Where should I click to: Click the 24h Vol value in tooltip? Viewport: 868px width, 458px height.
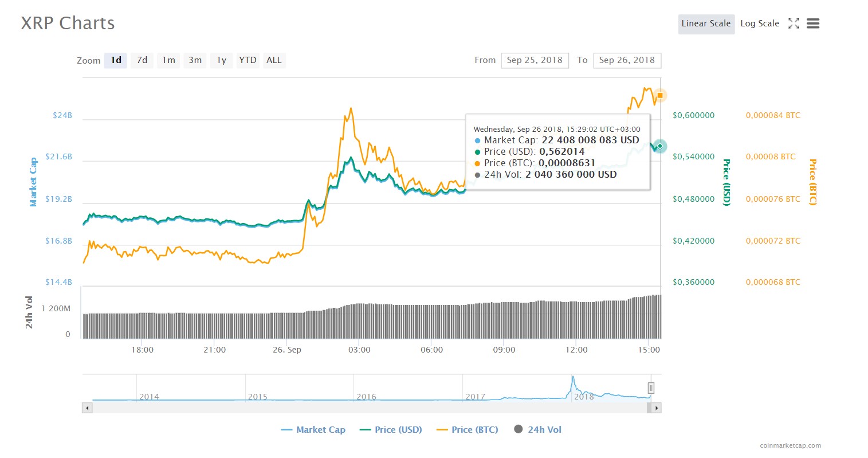(571, 174)
